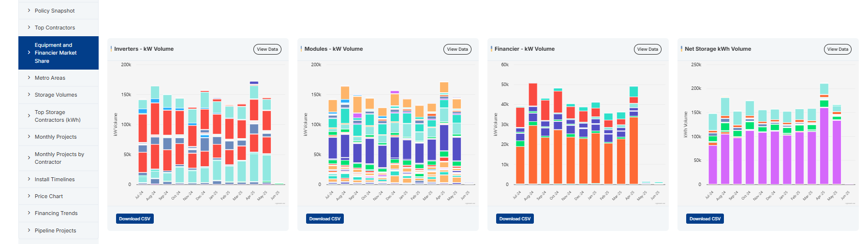Viewport: 868px width, 244px height.
Task: Select Monthly Projects by Contractor
Action: point(59,158)
